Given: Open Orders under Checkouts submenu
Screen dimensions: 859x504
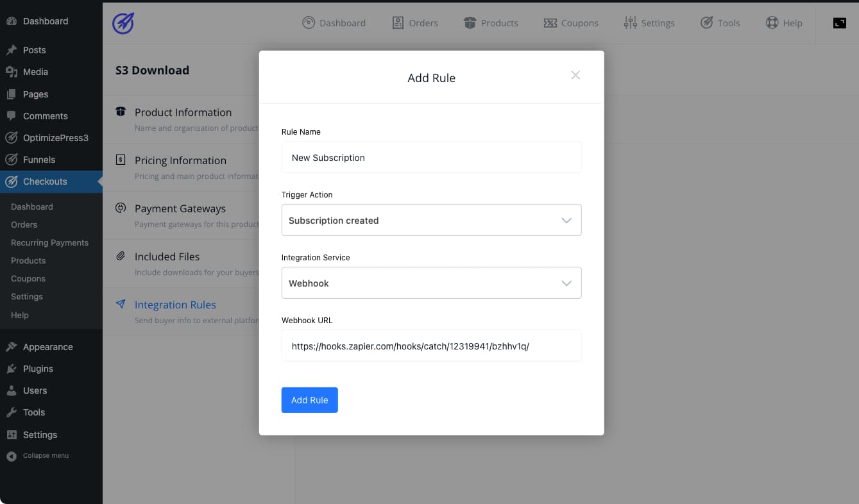Looking at the screenshot, I should pyautogui.click(x=24, y=224).
